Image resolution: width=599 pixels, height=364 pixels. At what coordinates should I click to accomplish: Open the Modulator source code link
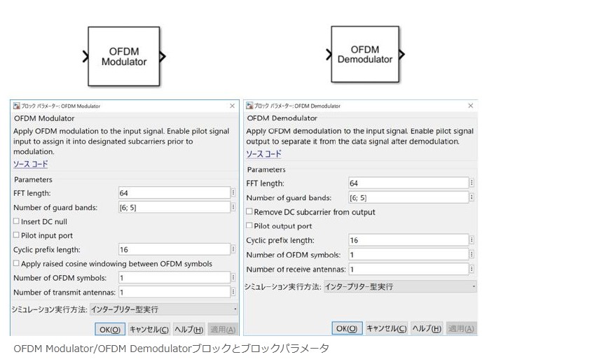pyautogui.click(x=31, y=164)
